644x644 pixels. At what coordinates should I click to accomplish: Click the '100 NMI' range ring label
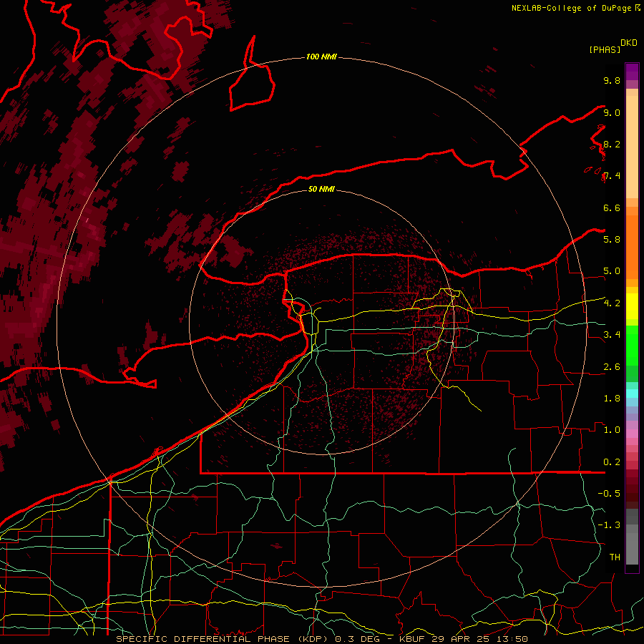click(321, 57)
